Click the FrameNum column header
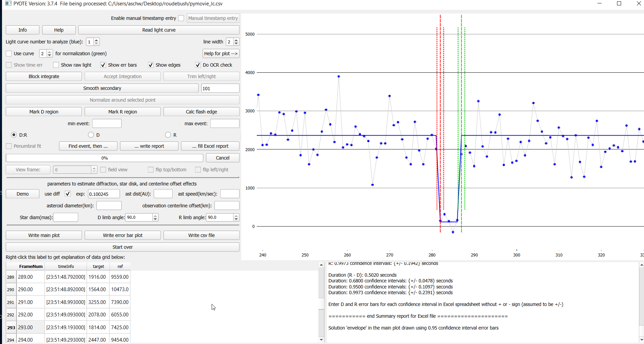Image resolution: width=644 pixels, height=344 pixels. tap(31, 266)
